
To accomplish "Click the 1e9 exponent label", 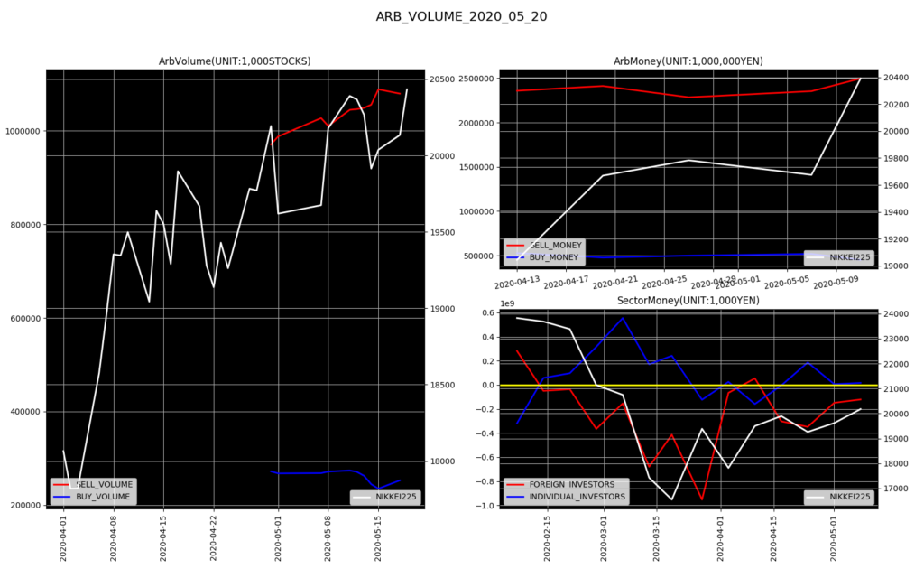I will click(508, 304).
